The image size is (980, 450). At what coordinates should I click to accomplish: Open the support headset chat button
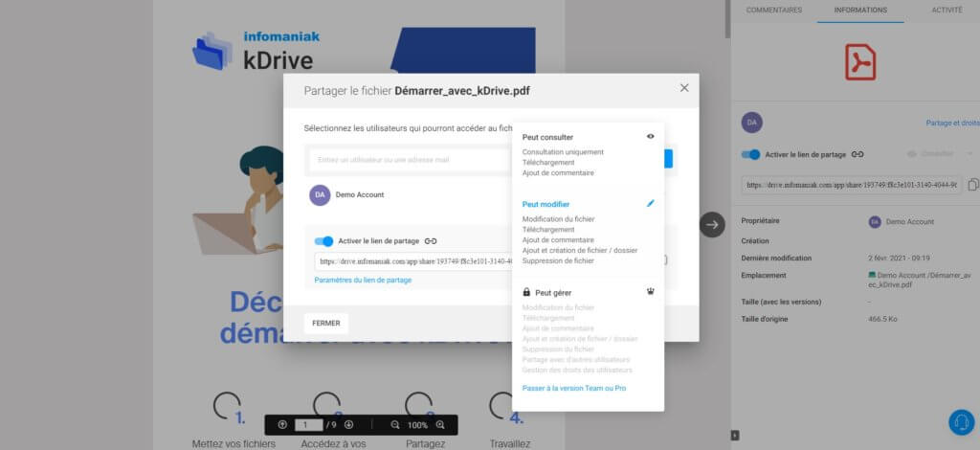click(960, 422)
